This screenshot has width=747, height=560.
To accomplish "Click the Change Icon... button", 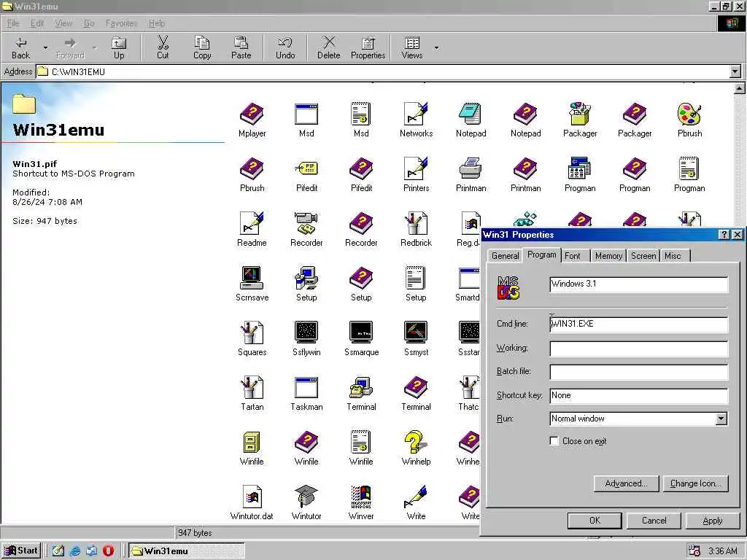I will point(695,483).
